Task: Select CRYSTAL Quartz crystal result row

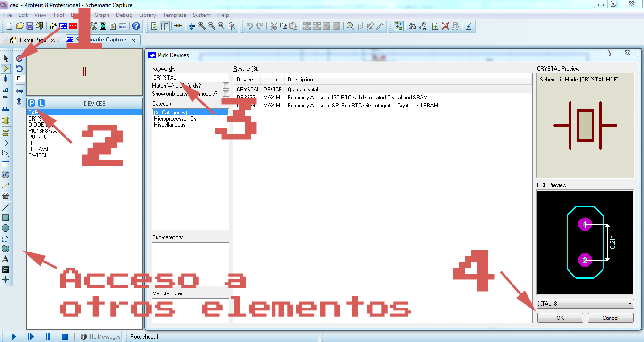Action: [383, 90]
